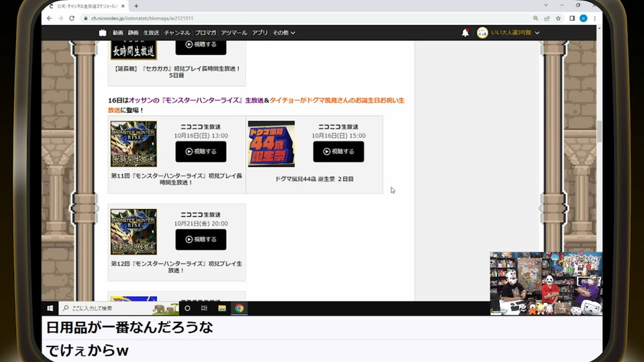Expand the その他 dropdown
The width and height of the screenshot is (644, 362).
[284, 33]
